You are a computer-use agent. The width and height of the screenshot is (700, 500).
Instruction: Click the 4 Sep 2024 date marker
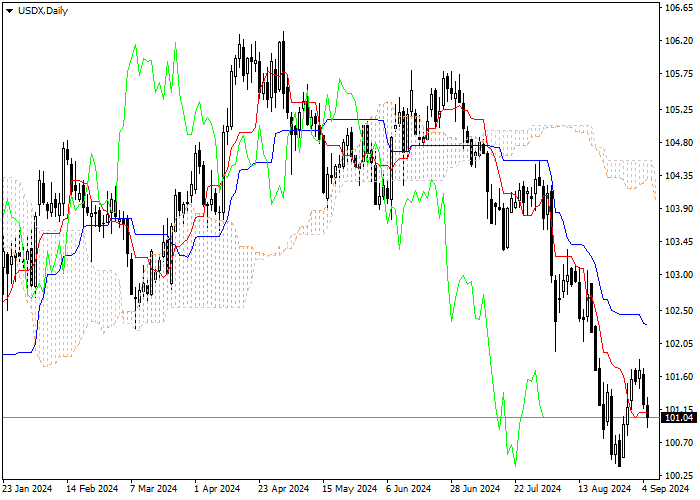point(666,488)
